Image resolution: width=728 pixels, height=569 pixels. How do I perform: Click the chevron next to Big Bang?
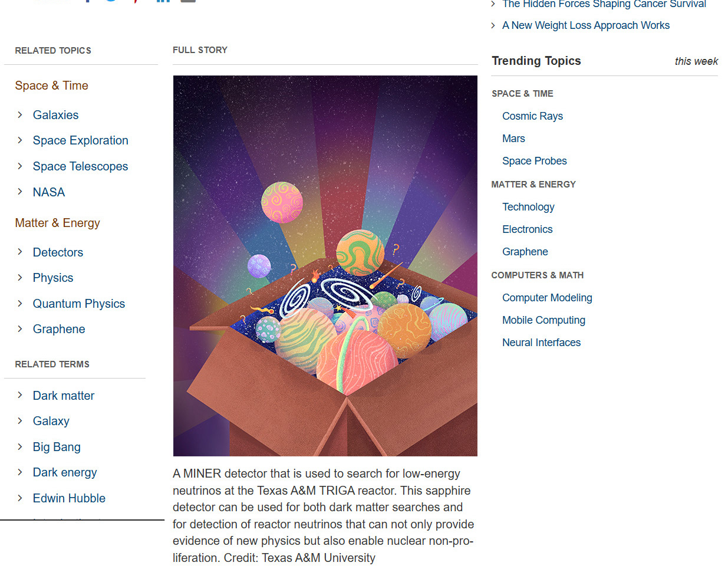[x=20, y=446]
